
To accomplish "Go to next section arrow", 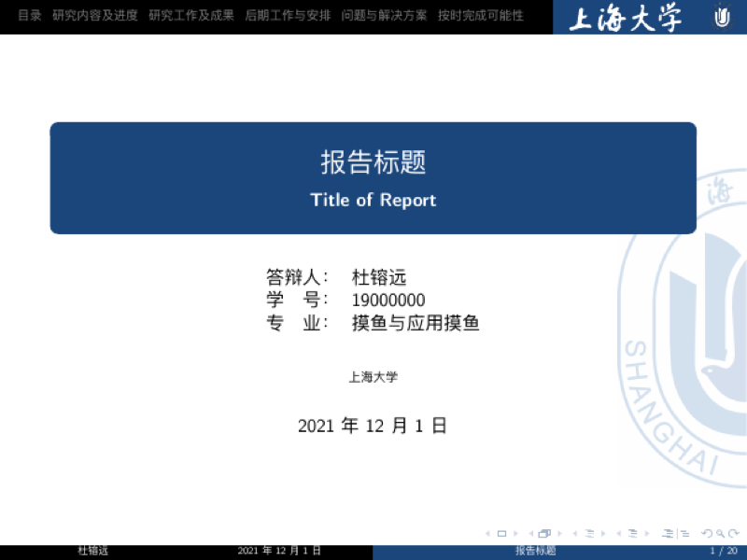I will coord(647,533).
